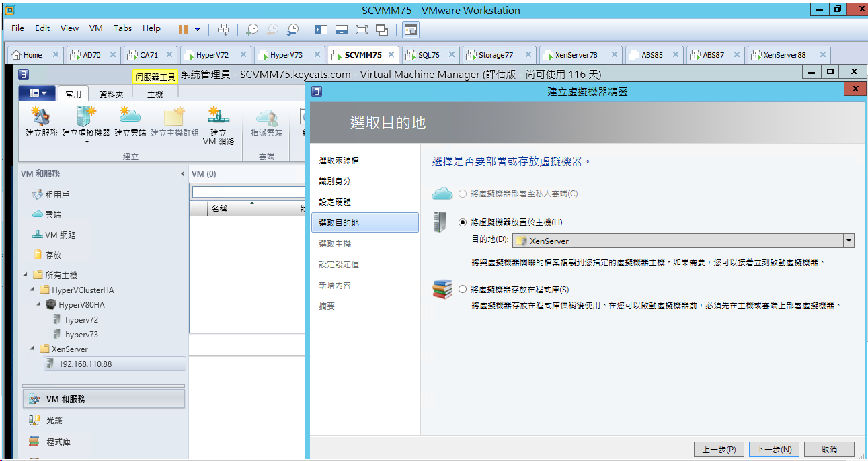Image resolution: width=868 pixels, height=461 pixels.
Task: Switch to the Storage77 VM tab
Action: tap(500, 55)
